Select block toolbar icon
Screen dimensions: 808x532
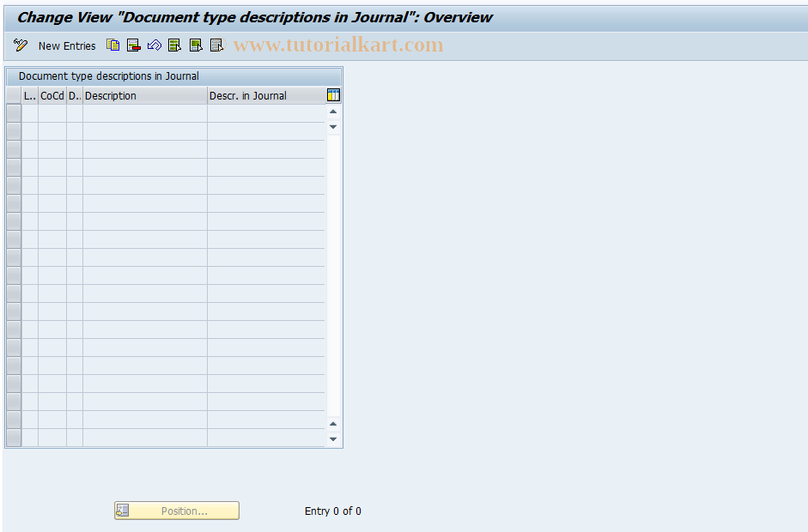pyautogui.click(x=196, y=45)
